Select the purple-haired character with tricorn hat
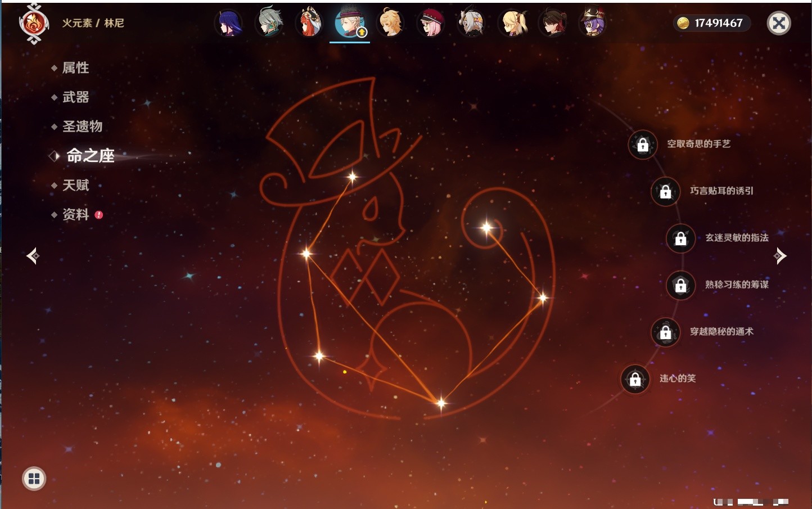Viewport: 812px width, 509px height. [x=593, y=23]
